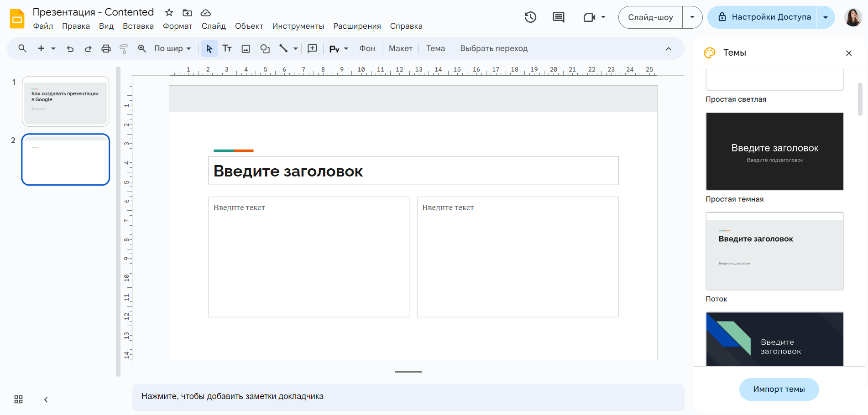Screen dimensions: 868x415
Task: Undo the last action
Action: pyautogui.click(x=70, y=48)
